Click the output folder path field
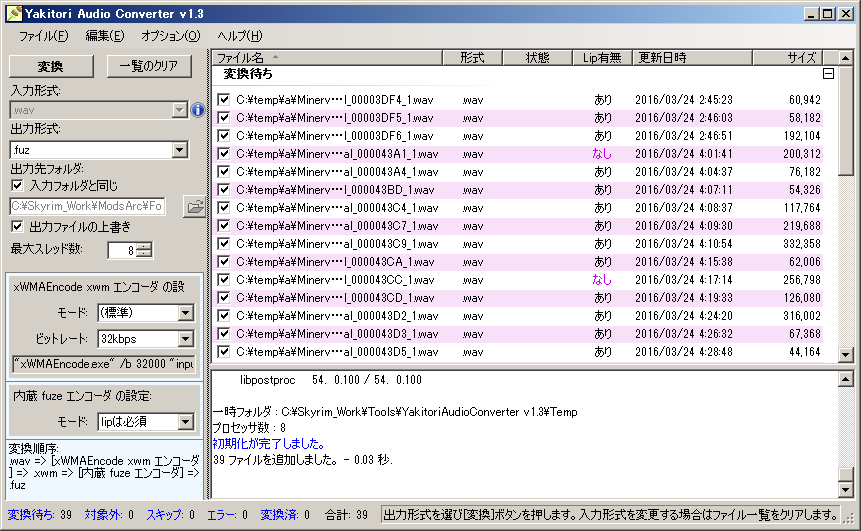This screenshot has height=531, width=861. coord(88,206)
